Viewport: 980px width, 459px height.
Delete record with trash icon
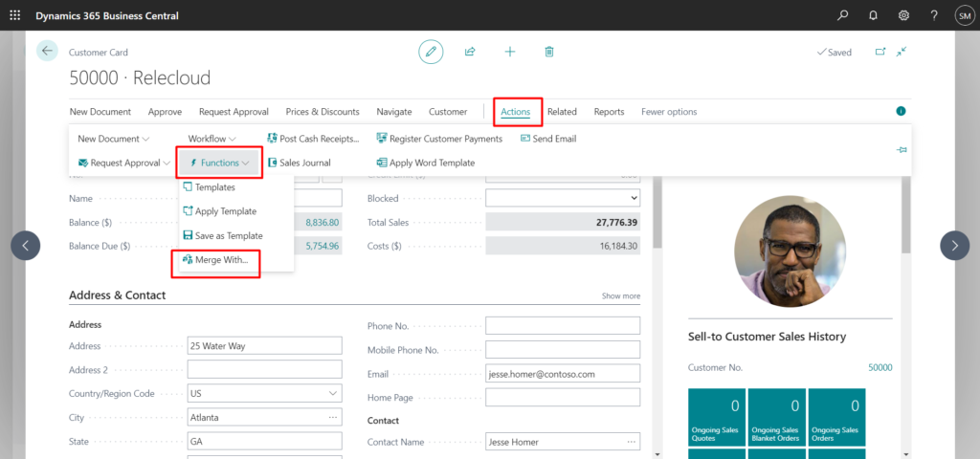click(548, 52)
